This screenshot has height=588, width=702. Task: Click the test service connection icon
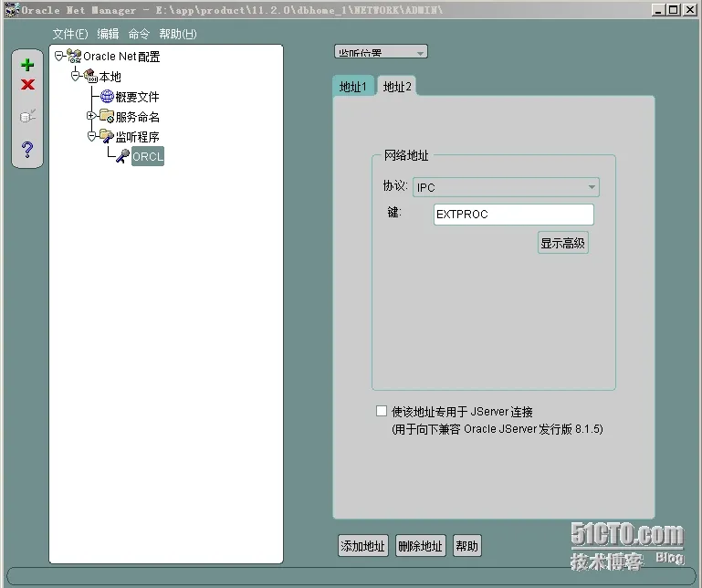click(27, 116)
